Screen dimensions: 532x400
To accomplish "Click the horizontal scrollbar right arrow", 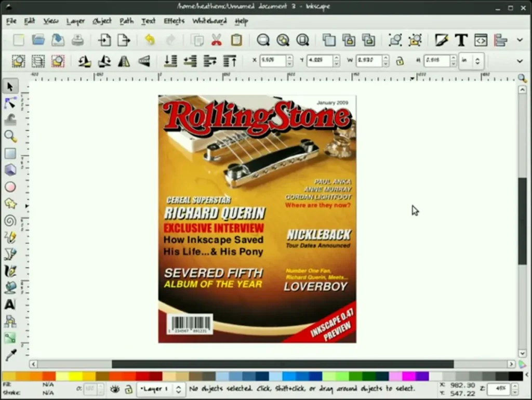I will click(511, 364).
